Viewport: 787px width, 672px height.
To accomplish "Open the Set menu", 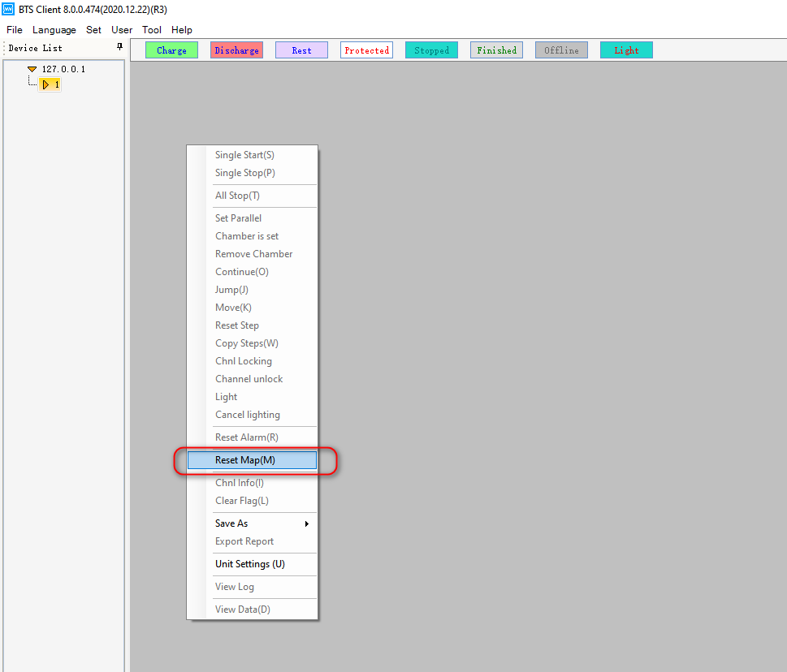I will click(x=93, y=30).
